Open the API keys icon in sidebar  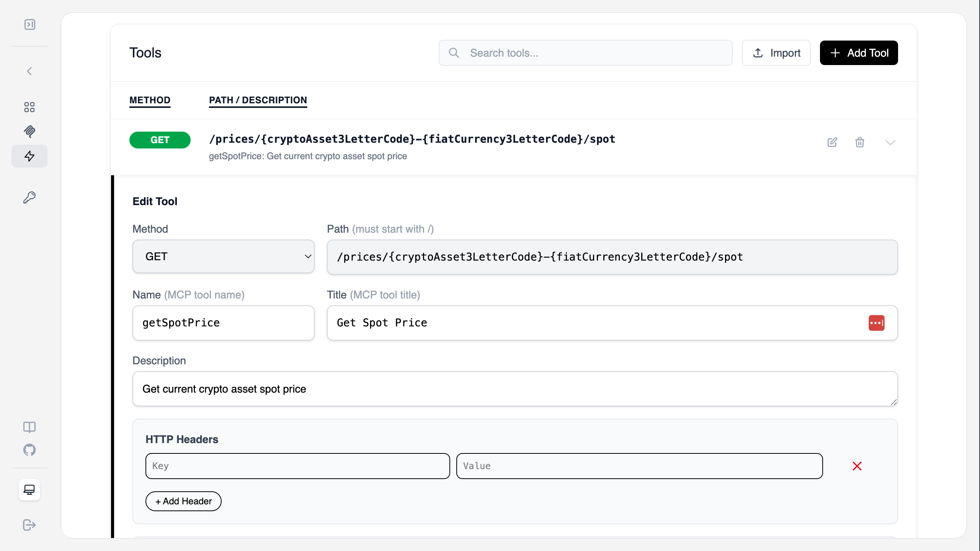(x=29, y=197)
